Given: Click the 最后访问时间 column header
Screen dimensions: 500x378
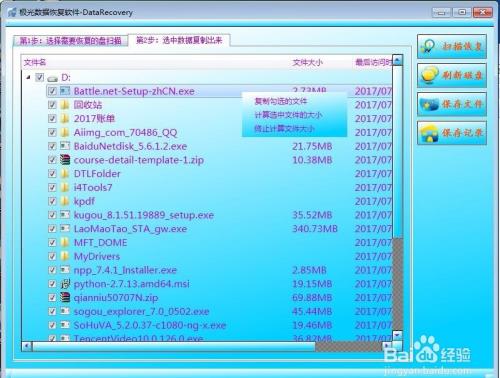Looking at the screenshot, I should click(x=373, y=62).
